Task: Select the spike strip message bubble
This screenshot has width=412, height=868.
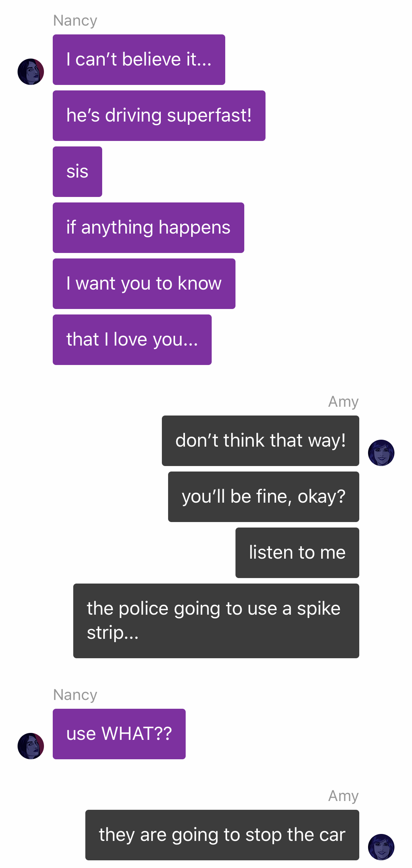Action: pos(216,621)
